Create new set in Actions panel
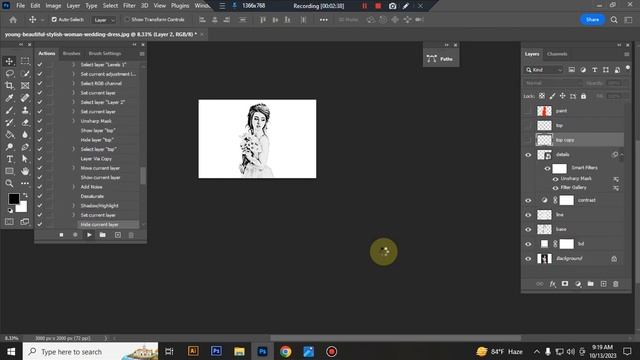The height and width of the screenshot is (360, 640). pos(103,235)
